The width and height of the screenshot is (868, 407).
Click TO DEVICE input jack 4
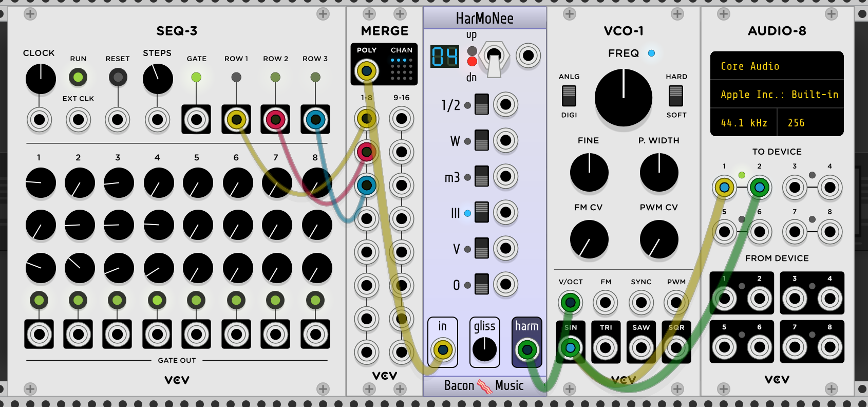829,188
